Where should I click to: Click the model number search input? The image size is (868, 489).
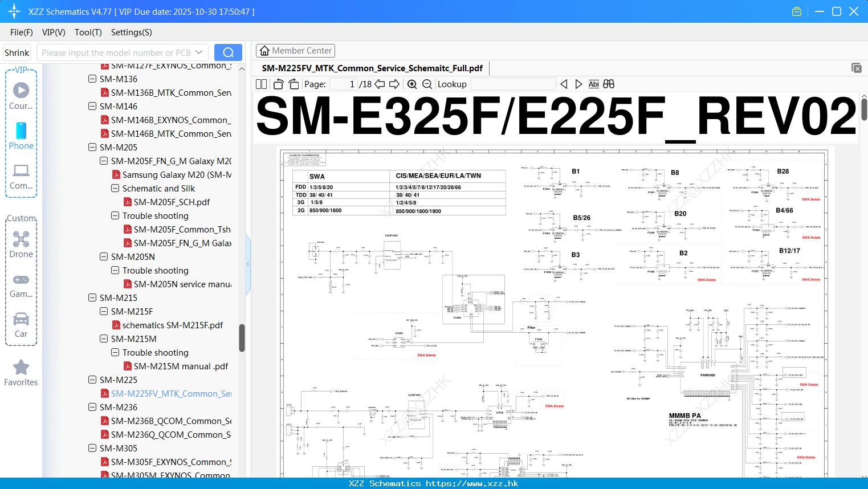(x=116, y=52)
